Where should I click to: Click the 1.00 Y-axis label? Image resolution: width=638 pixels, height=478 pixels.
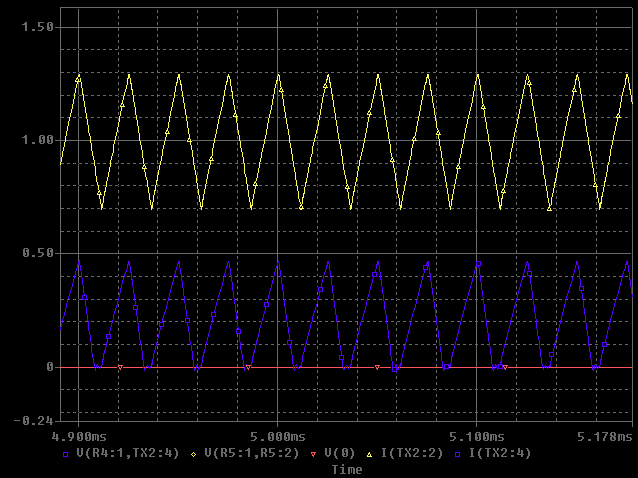click(x=37, y=140)
